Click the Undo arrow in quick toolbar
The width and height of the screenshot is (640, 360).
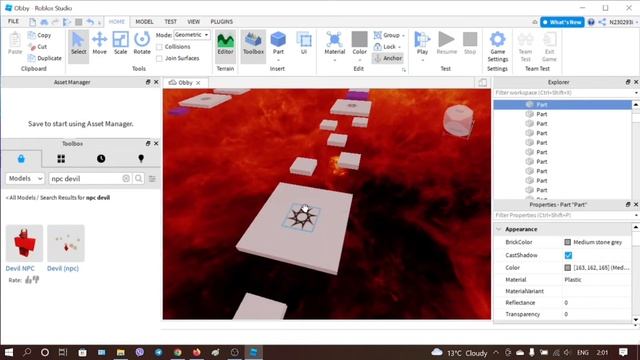coord(90,22)
